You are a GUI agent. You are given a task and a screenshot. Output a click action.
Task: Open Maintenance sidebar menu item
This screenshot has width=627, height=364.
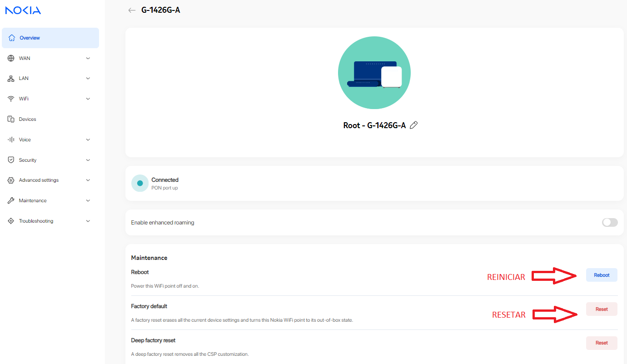pos(50,200)
